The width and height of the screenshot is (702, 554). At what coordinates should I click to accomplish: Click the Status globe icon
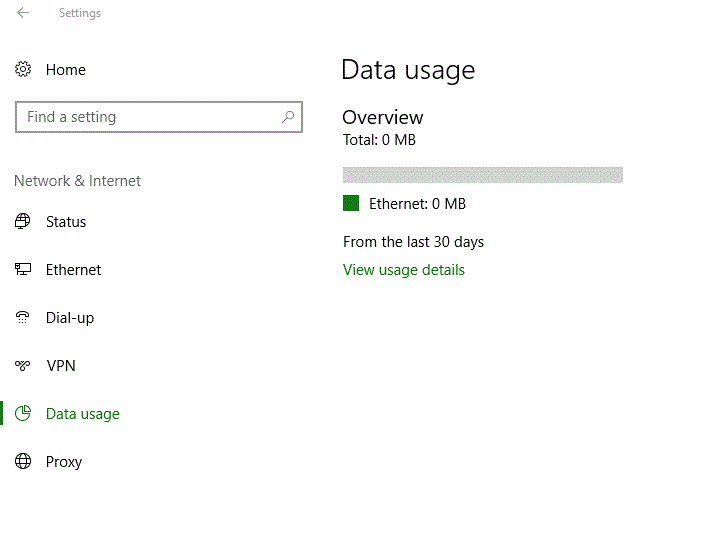click(23, 222)
